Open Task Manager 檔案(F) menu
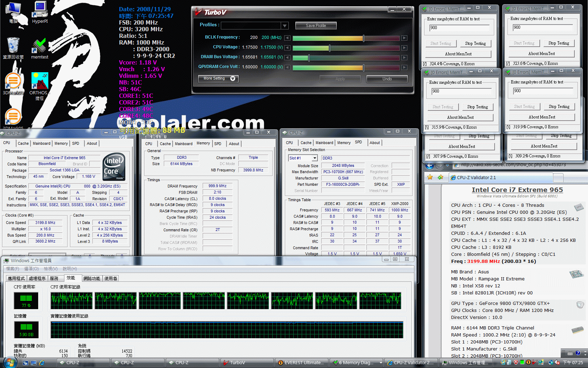Screen dimensions: 588x368 coord(13,269)
